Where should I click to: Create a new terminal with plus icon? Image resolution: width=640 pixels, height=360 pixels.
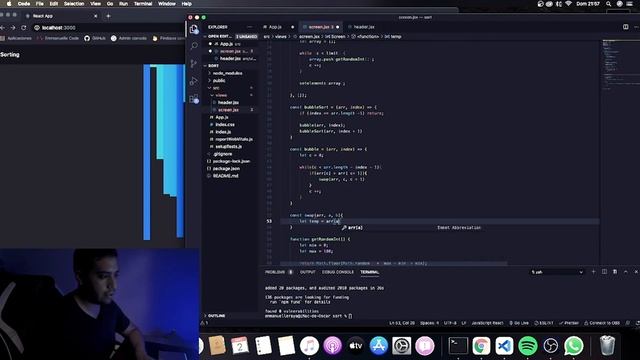point(593,272)
